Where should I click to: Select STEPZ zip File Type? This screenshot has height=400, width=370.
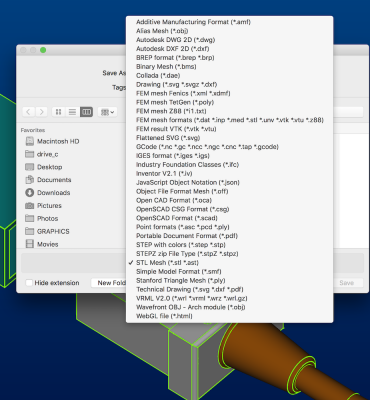click(x=229, y=254)
